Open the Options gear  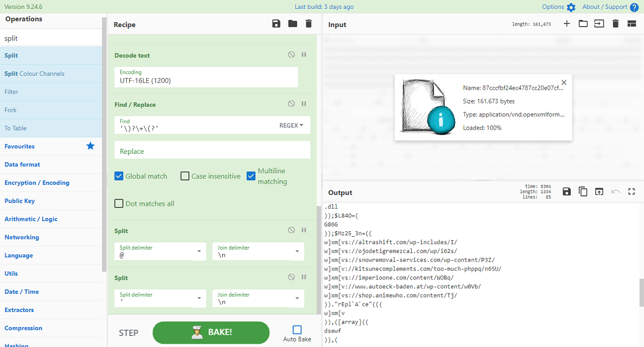[571, 7]
